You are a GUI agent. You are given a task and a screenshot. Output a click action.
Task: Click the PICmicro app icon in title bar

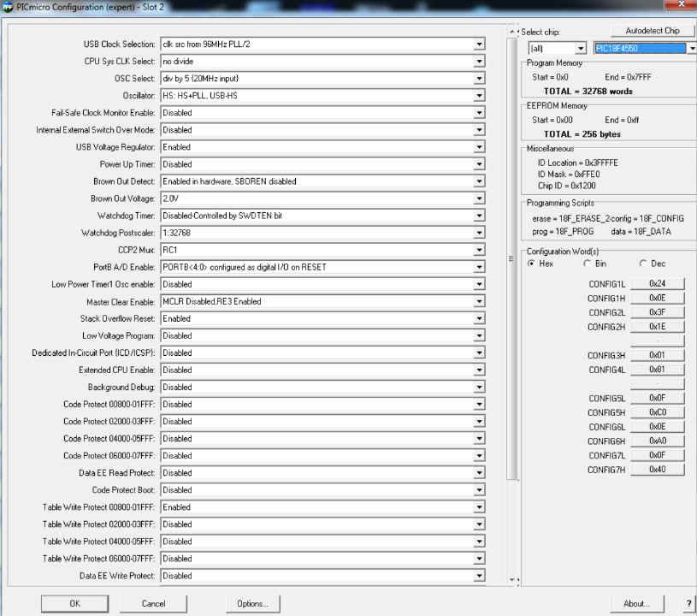8,6
